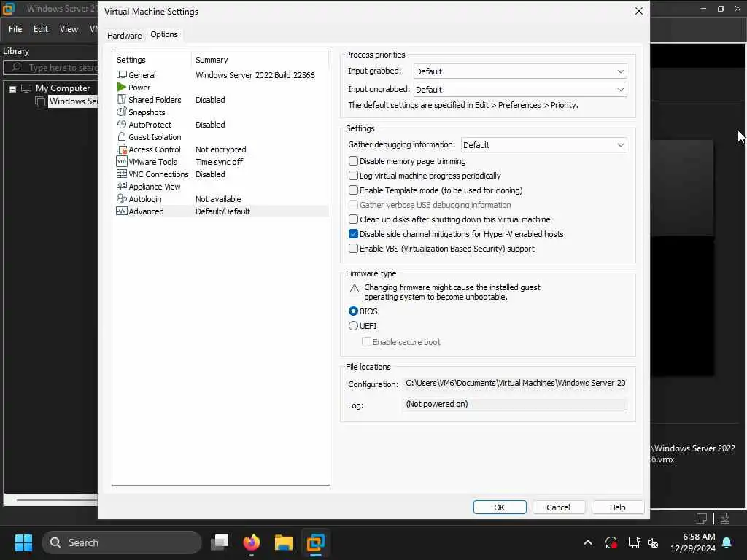Click VMware Workstation taskbar icon
The image size is (747, 560).
(x=315, y=542)
